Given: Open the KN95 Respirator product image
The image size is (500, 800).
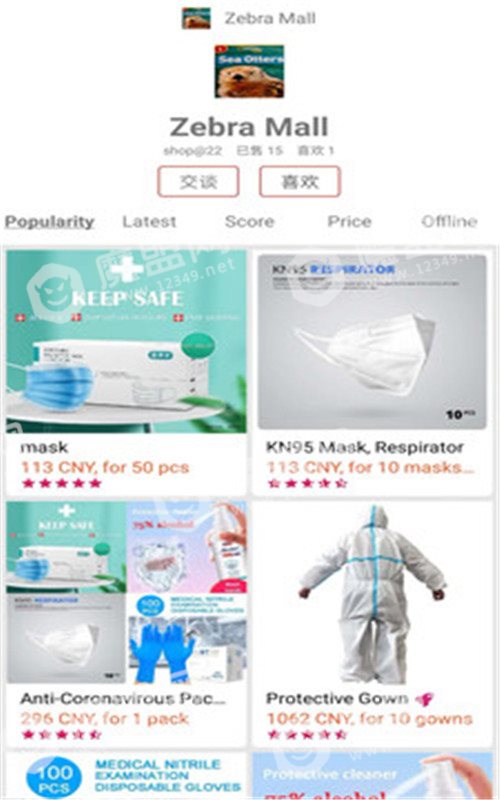Looking at the screenshot, I should 372,341.
